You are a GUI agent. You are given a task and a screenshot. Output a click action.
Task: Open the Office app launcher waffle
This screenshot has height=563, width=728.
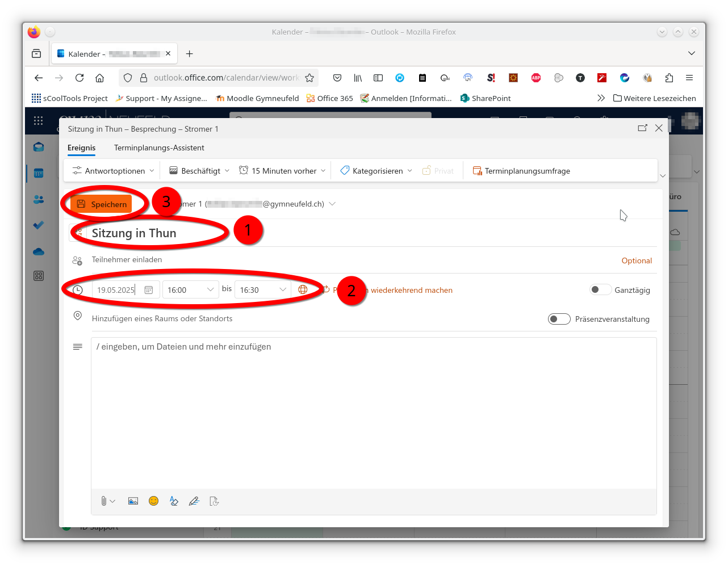(x=38, y=120)
